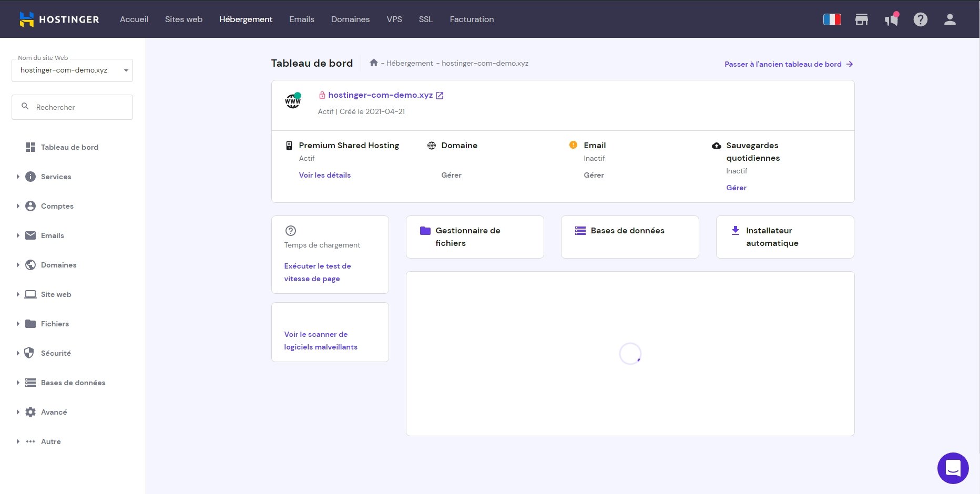Select Tableau de bord in sidebar
Screen dimensions: 980x494
click(69, 147)
